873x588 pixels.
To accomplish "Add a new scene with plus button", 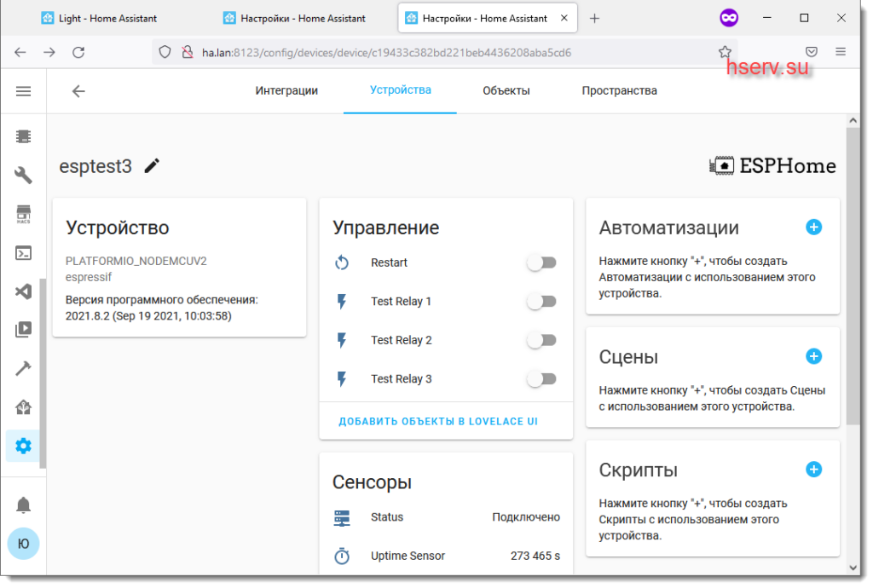I will click(813, 356).
